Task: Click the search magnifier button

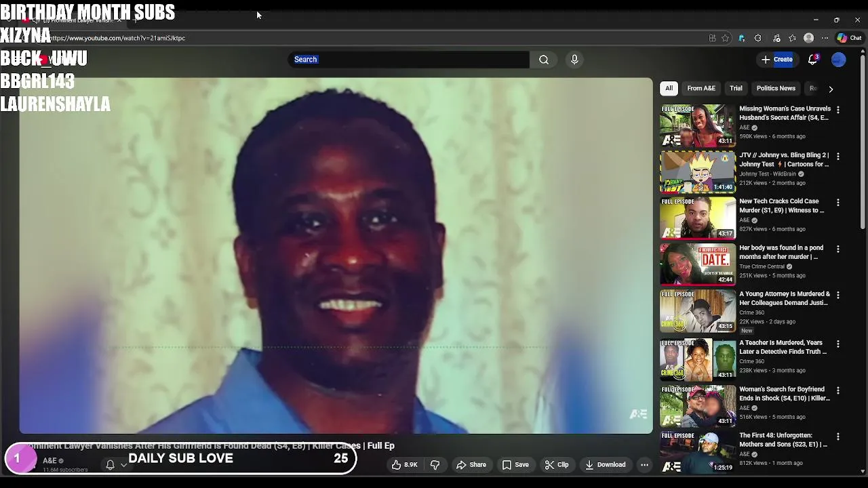Action: 544,60
